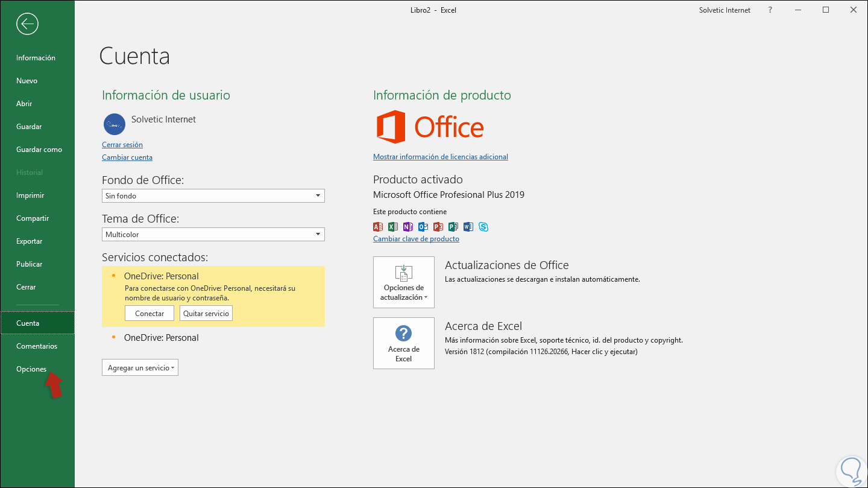Open Mostrar información de licencias adicional link

tap(441, 157)
